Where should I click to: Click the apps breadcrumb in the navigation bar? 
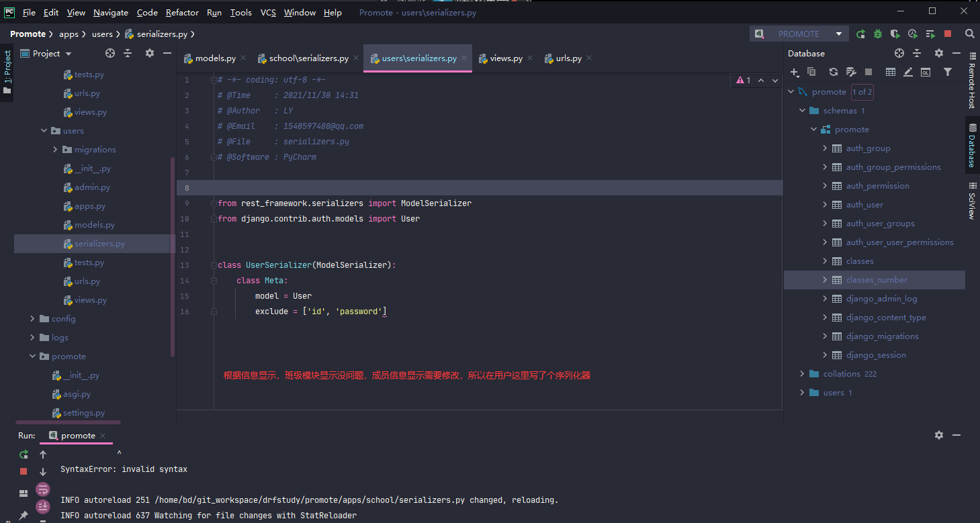(x=69, y=34)
